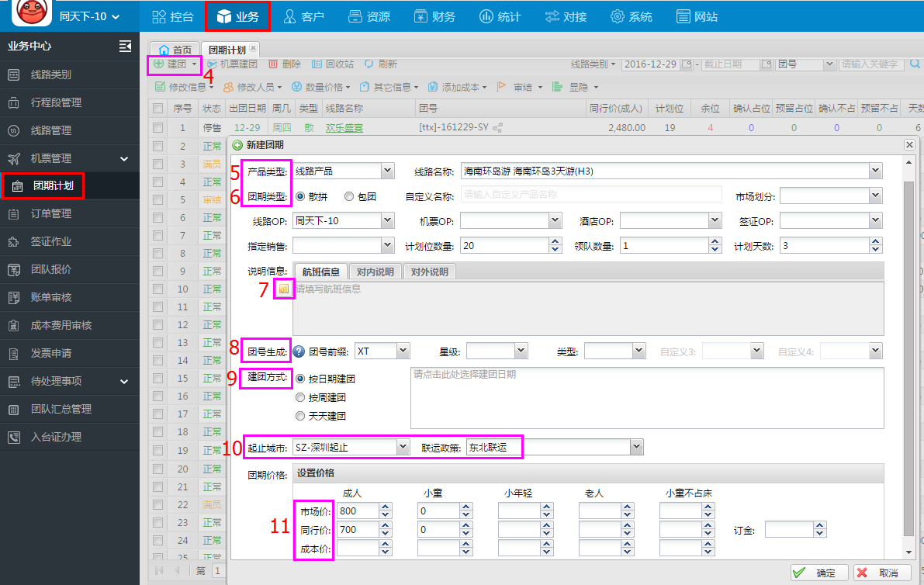Image resolution: width=924 pixels, height=585 pixels.
Task: Check the checkbox for row 5
Action: point(158,199)
